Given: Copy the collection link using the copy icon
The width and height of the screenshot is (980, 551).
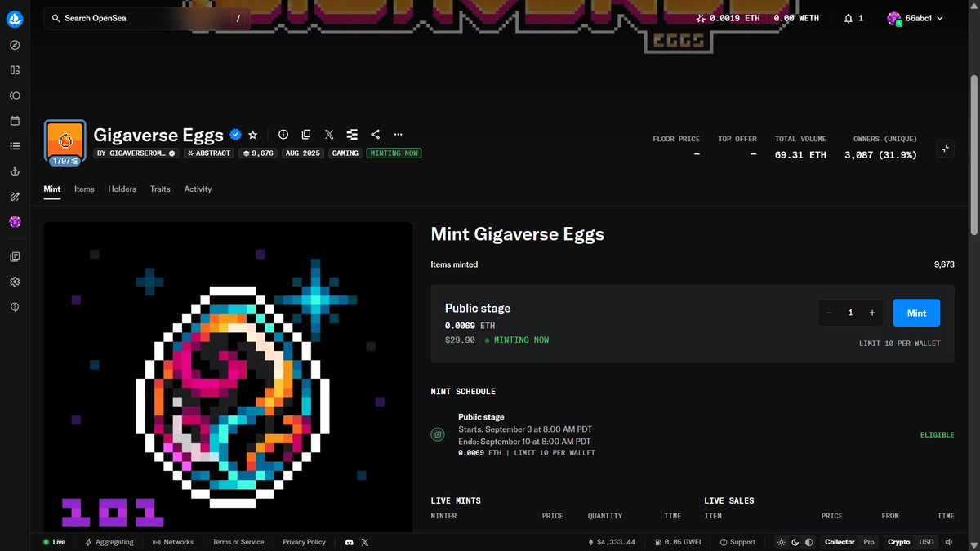Looking at the screenshot, I should (x=306, y=135).
